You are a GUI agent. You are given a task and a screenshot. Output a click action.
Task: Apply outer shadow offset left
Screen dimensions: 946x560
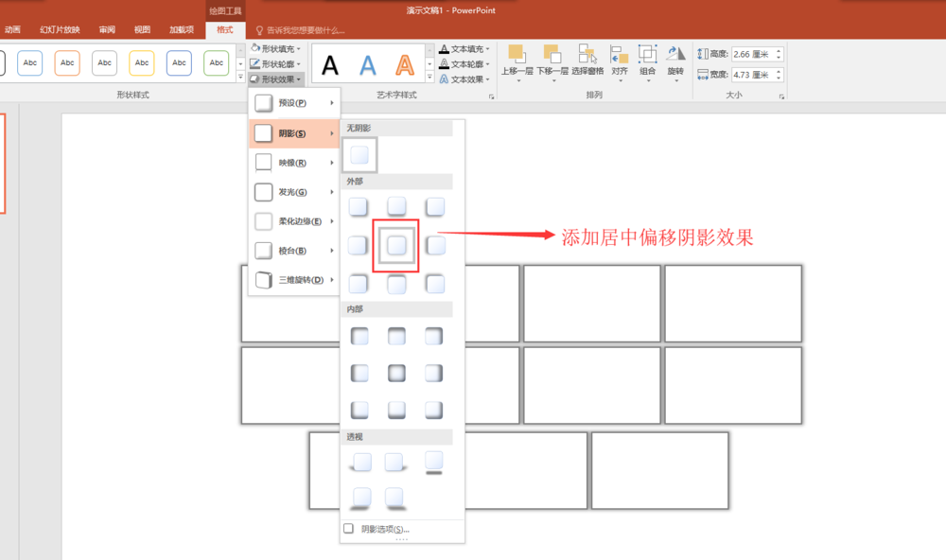(435, 246)
